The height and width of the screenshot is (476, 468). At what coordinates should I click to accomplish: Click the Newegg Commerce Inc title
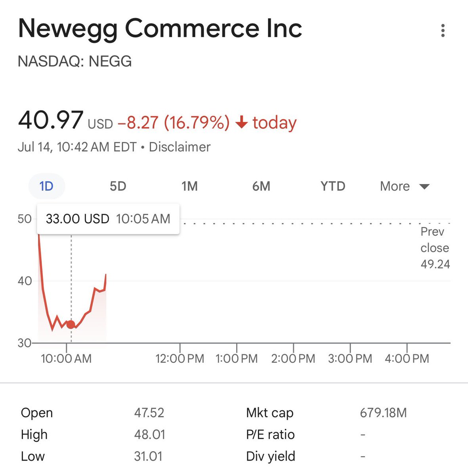click(x=160, y=29)
